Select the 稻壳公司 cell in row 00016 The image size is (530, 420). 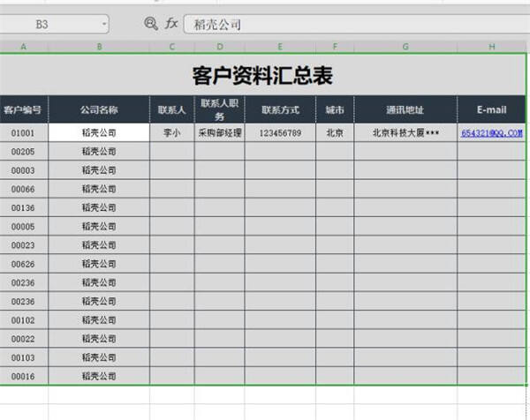[99, 376]
